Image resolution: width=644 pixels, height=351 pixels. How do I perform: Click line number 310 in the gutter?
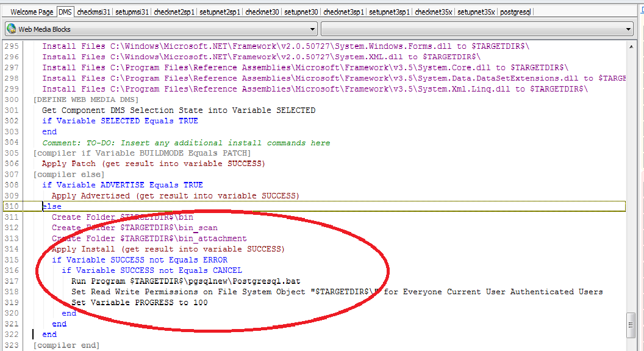point(12,206)
